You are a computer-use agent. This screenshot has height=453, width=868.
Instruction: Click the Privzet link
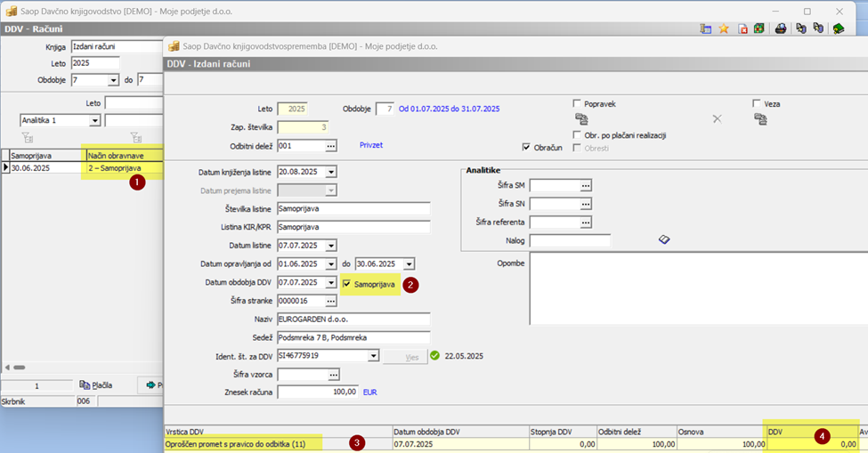[371, 144]
